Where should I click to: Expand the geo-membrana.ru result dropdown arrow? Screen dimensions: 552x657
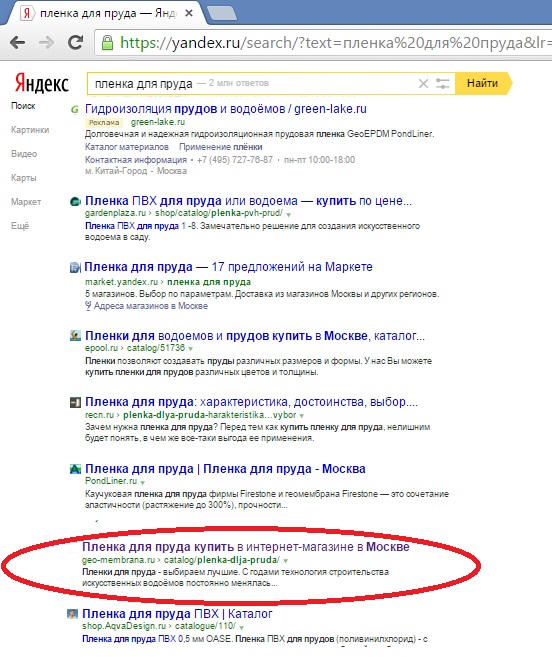285,561
